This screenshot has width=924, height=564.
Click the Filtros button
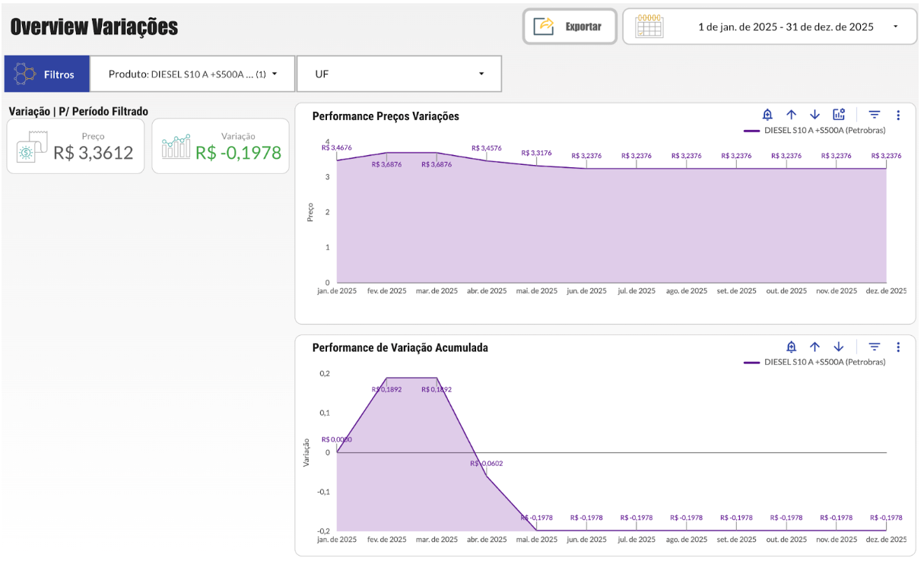47,74
